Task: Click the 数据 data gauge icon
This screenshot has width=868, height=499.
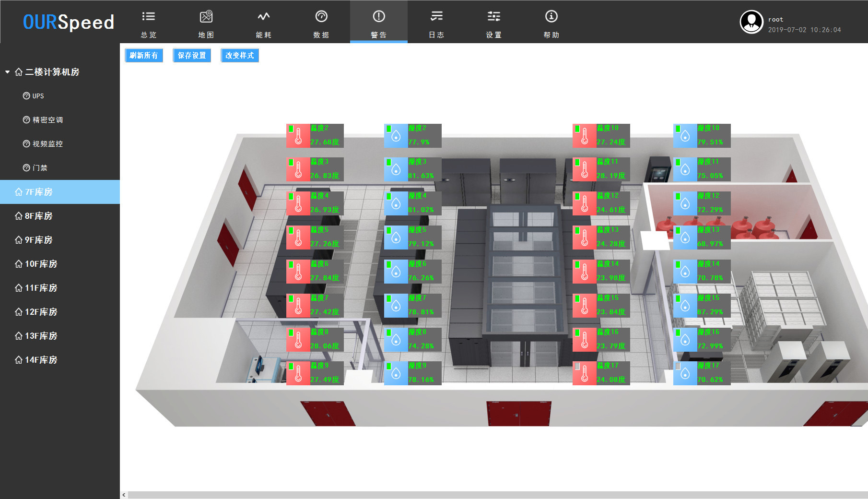Action: pos(321,17)
